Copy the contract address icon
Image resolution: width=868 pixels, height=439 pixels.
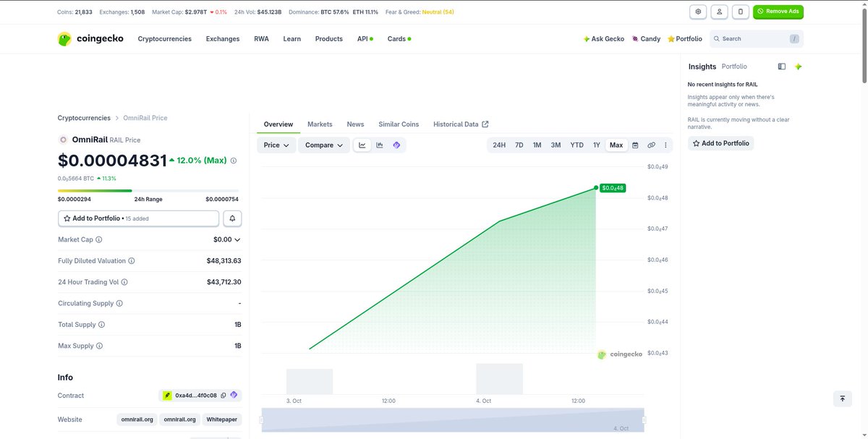[x=224, y=396]
